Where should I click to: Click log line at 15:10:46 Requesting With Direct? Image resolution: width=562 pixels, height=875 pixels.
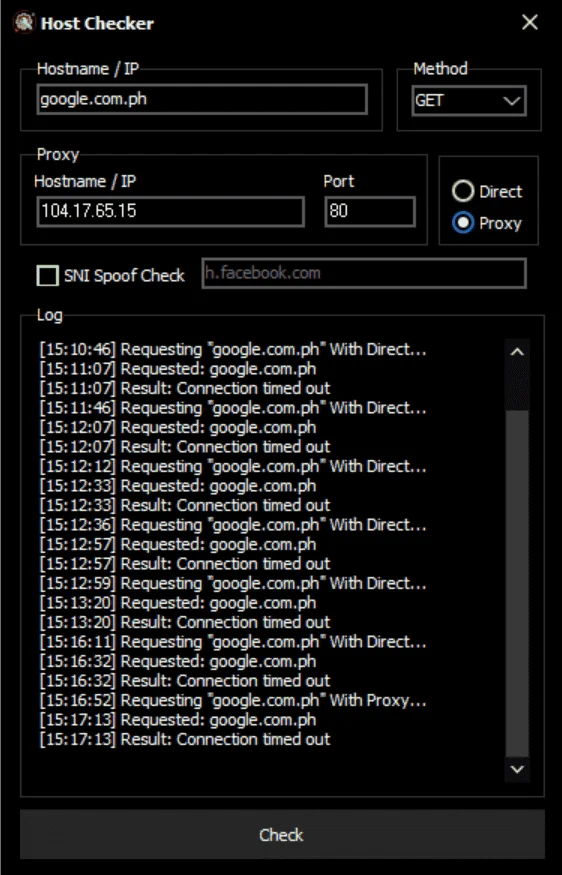(233, 349)
